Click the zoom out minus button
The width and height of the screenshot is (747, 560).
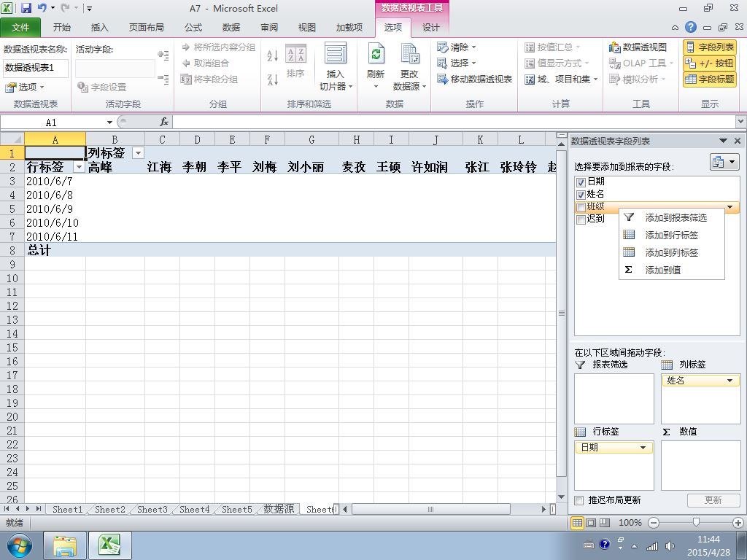pos(654,523)
